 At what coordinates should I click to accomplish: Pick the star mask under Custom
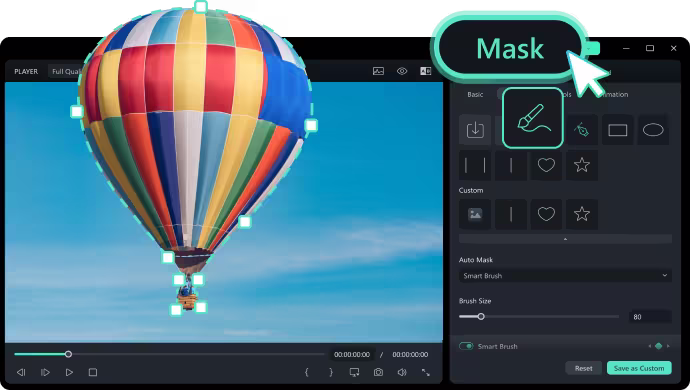tap(582, 214)
